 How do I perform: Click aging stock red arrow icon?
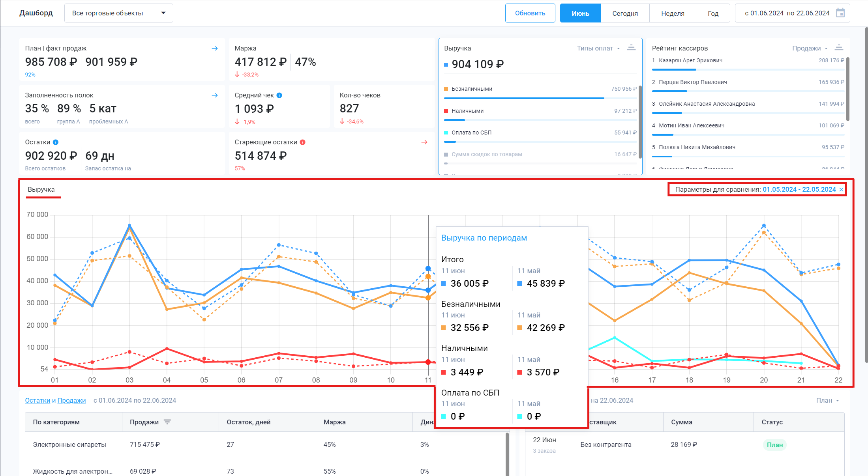tap(424, 142)
